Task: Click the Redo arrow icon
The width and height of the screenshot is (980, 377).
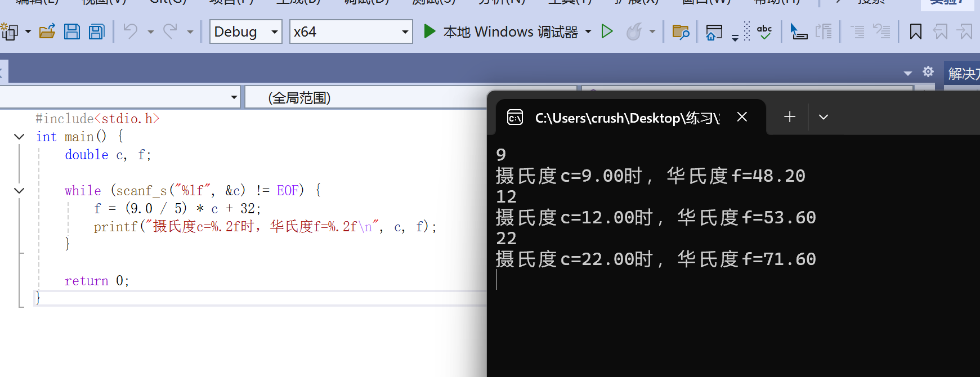Action: pyautogui.click(x=170, y=32)
